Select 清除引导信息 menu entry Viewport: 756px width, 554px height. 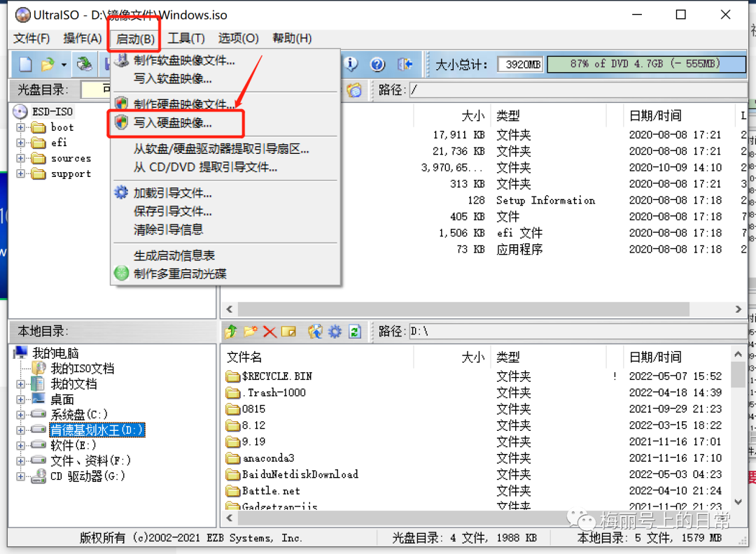225,229
